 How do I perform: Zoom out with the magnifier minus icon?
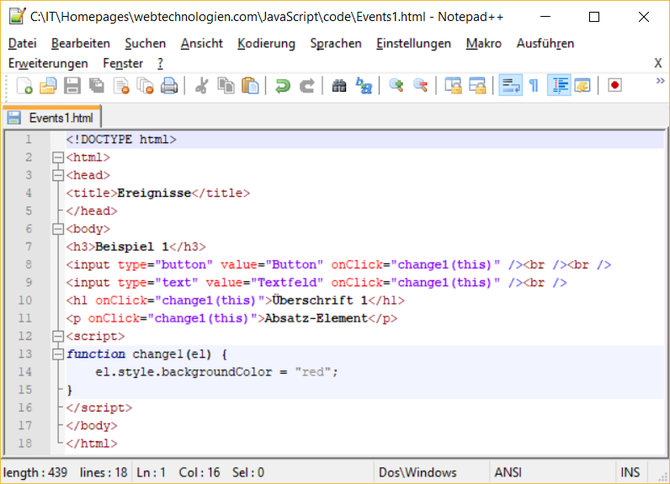click(420, 86)
